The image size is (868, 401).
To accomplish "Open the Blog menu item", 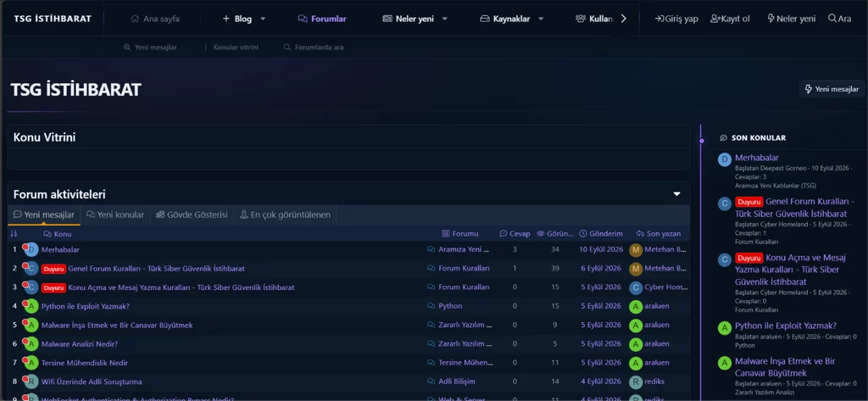I will 237,19.
